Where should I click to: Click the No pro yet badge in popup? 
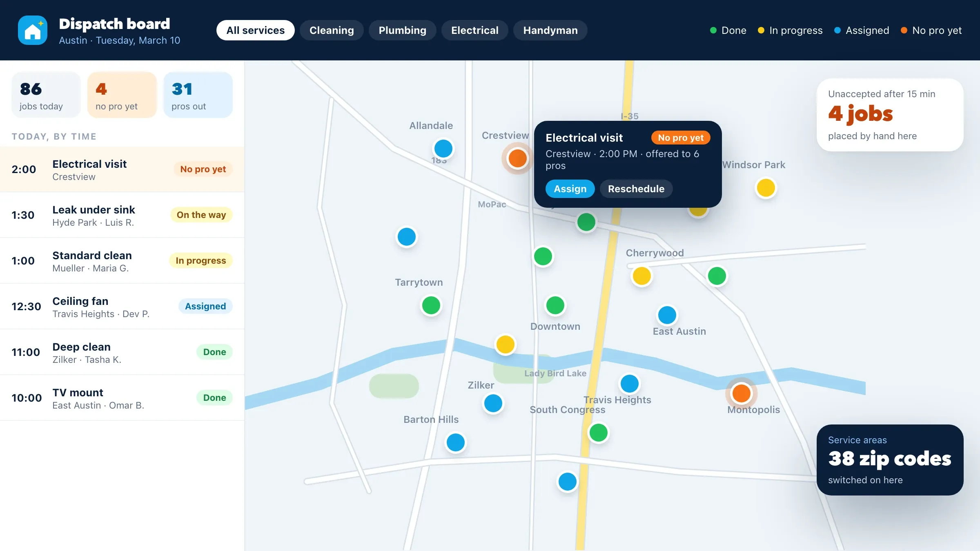pos(681,138)
